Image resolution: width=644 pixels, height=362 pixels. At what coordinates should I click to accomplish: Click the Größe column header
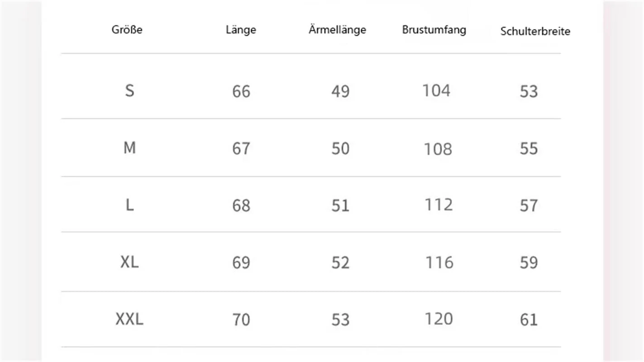pos(127,30)
